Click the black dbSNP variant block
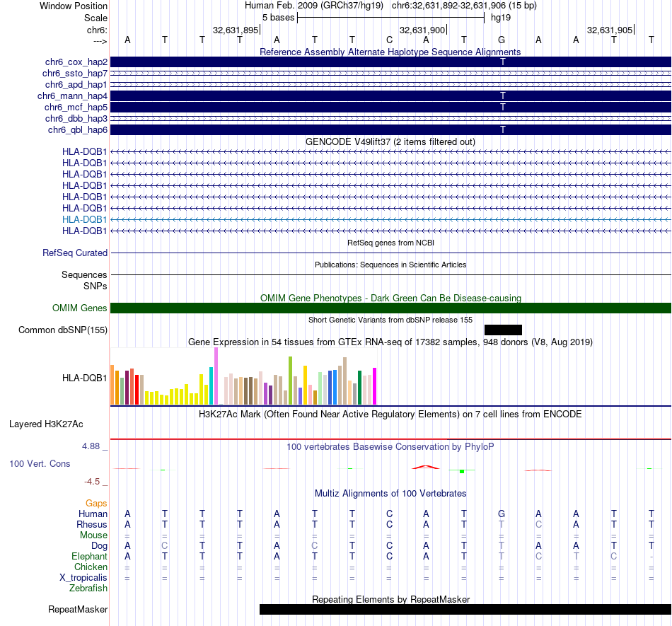Screen dimensions: 672x626 [503, 330]
